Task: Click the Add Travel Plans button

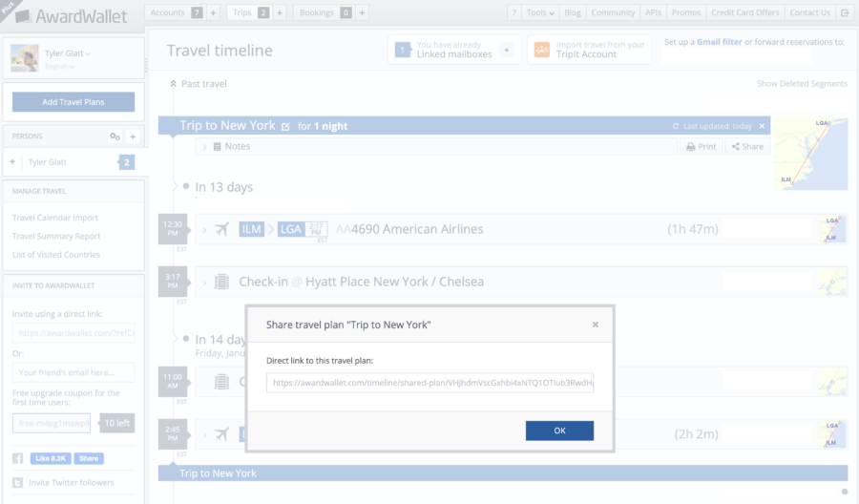Action: click(73, 102)
